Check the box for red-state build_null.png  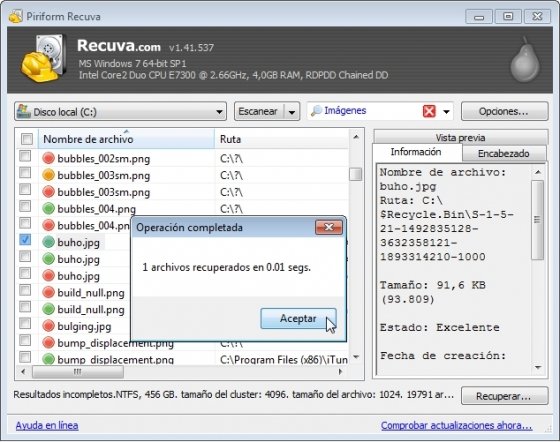[25, 290]
